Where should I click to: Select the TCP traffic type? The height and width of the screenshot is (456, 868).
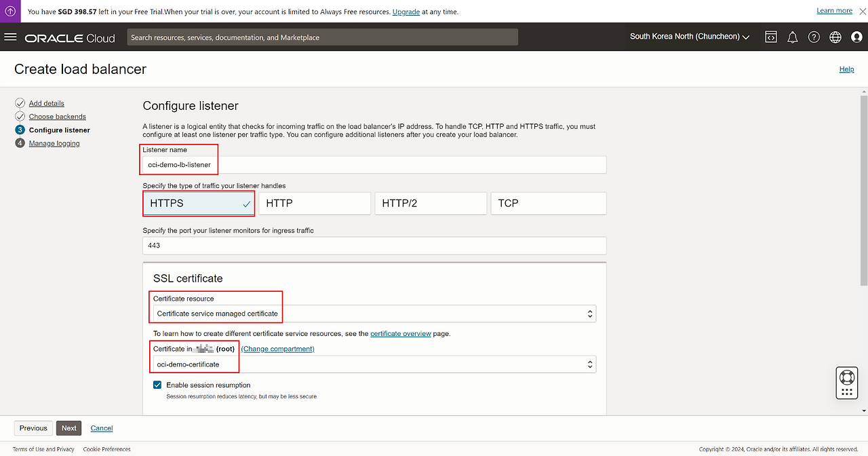click(548, 204)
